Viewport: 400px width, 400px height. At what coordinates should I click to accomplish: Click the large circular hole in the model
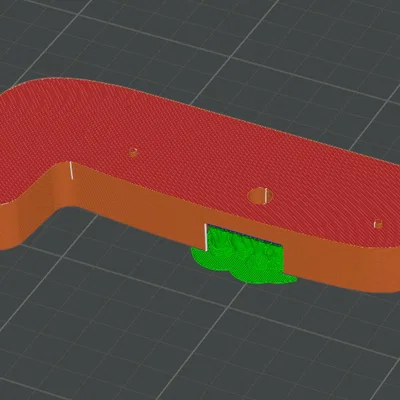tap(260, 196)
